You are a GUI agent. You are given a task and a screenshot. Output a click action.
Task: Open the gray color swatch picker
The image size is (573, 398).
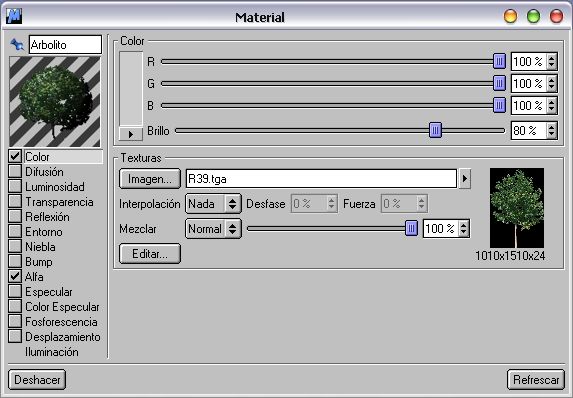point(131,89)
